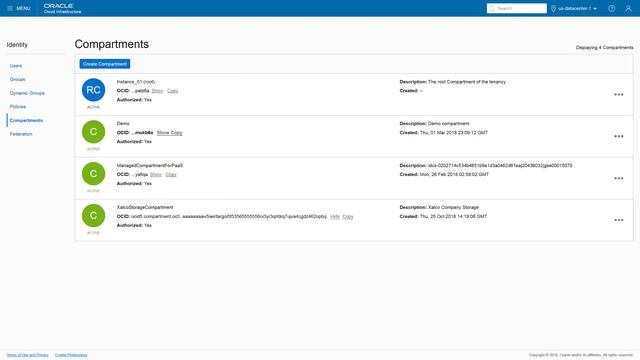Click the root Compartment of the tenancy description
The image size is (640, 360).
pyautogui.click(x=467, y=82)
